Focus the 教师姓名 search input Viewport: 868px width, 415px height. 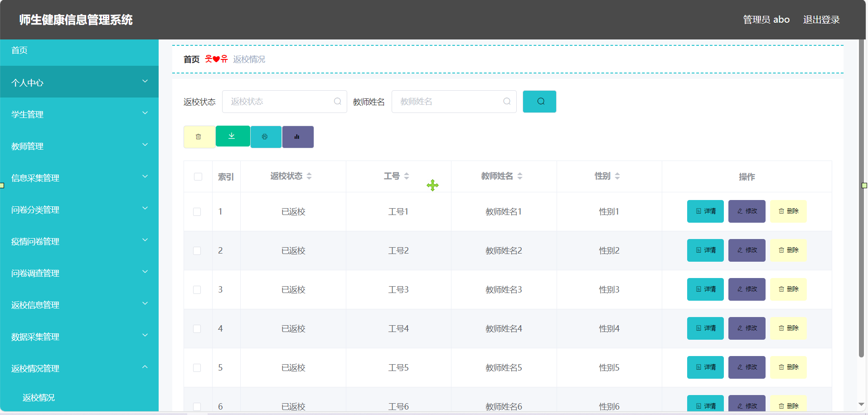point(454,102)
